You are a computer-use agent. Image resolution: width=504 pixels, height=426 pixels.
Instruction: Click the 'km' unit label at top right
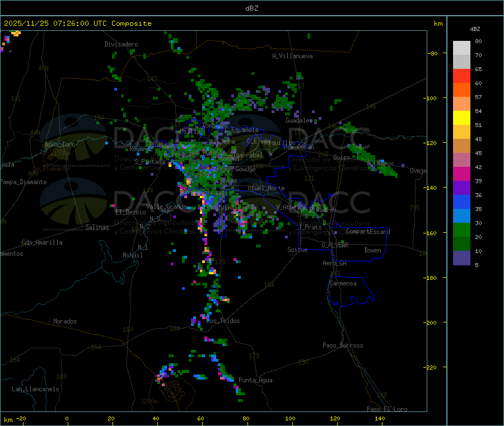(438, 24)
